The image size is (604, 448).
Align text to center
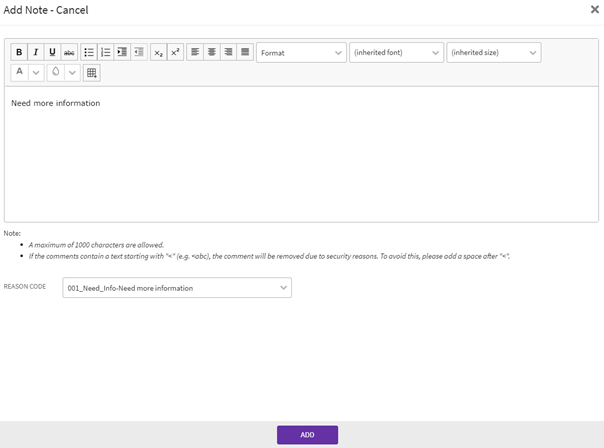coord(212,52)
